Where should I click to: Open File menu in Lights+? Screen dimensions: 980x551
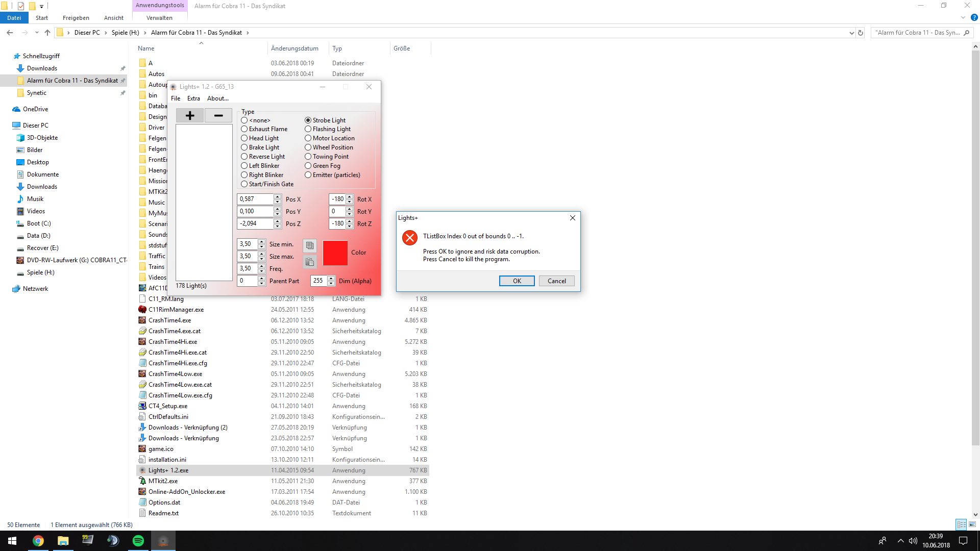(176, 98)
